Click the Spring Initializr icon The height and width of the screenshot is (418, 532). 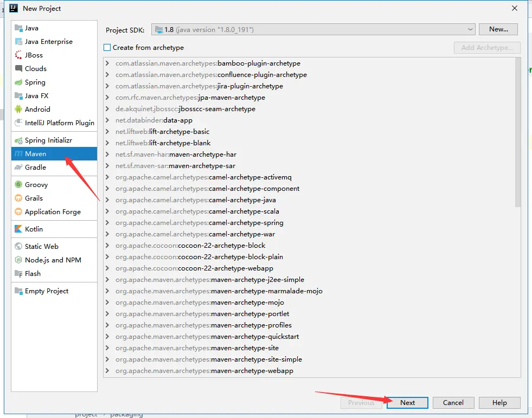(x=18, y=140)
